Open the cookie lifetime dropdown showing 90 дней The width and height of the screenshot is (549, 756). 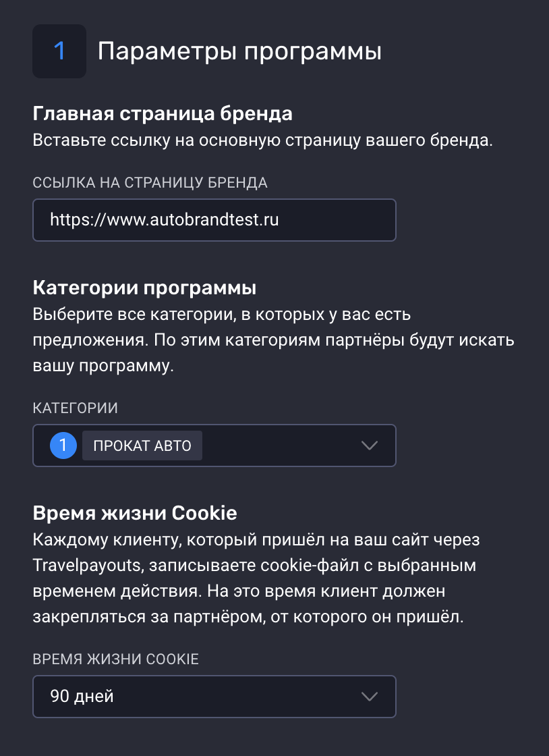tap(202, 697)
